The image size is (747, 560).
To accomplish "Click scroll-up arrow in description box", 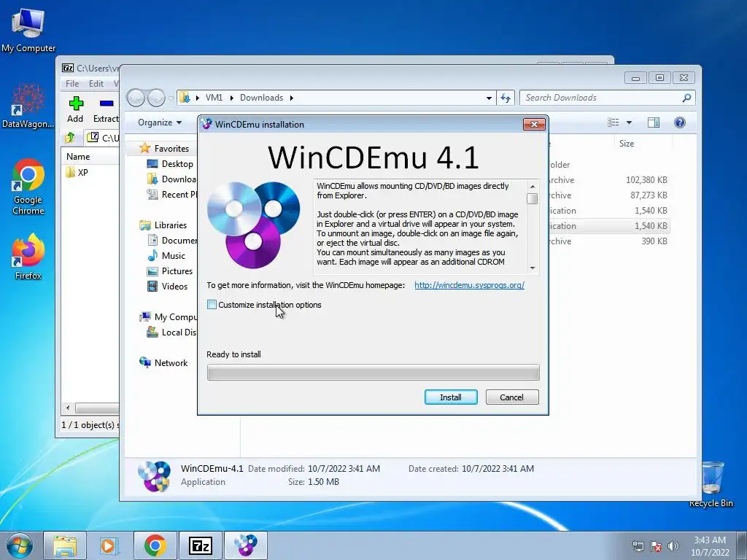I will click(x=533, y=186).
